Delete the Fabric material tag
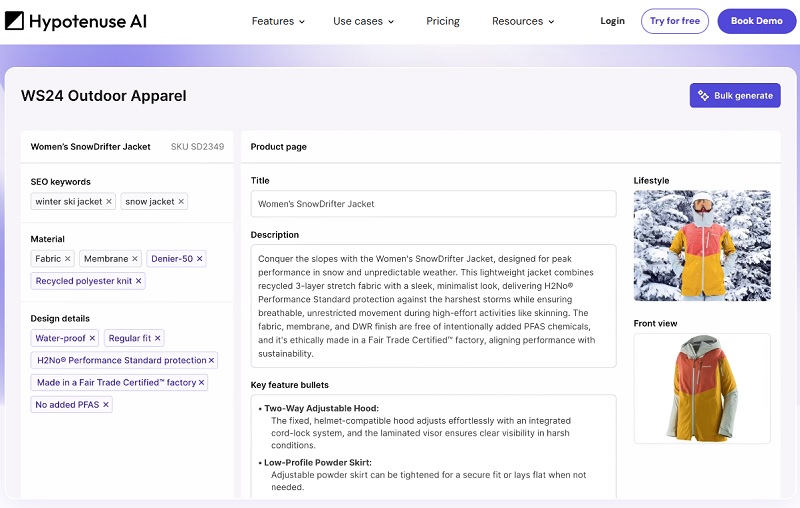 (68, 259)
